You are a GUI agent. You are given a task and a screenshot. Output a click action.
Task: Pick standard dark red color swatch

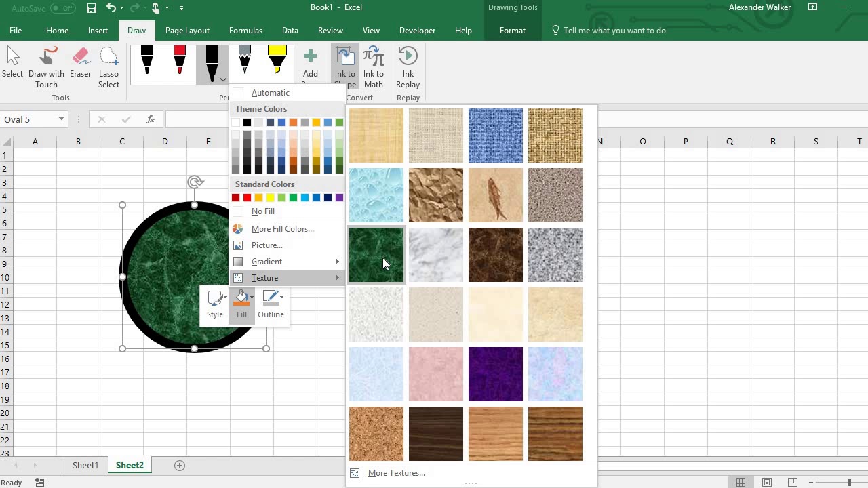235,197
